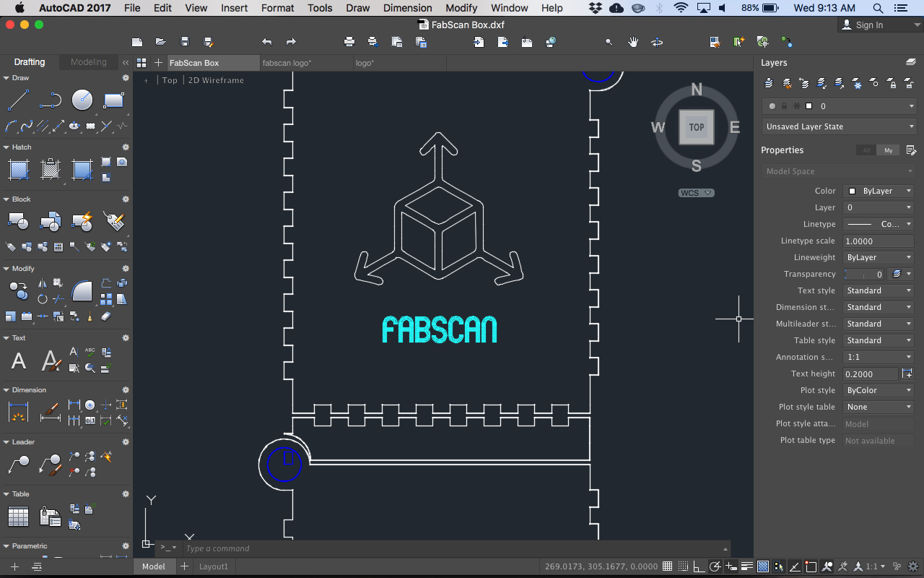Open the Linetype dropdown
The height and width of the screenshot is (578, 924).
(879, 224)
